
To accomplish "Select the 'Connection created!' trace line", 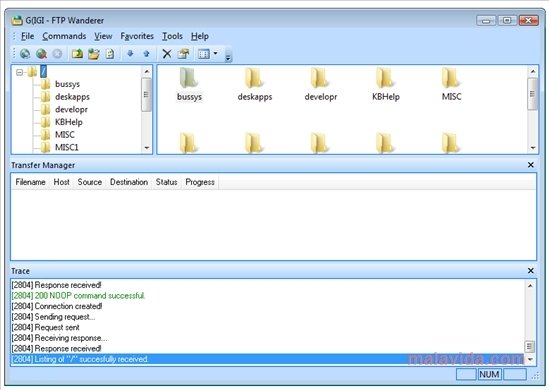I will click(57, 306).
